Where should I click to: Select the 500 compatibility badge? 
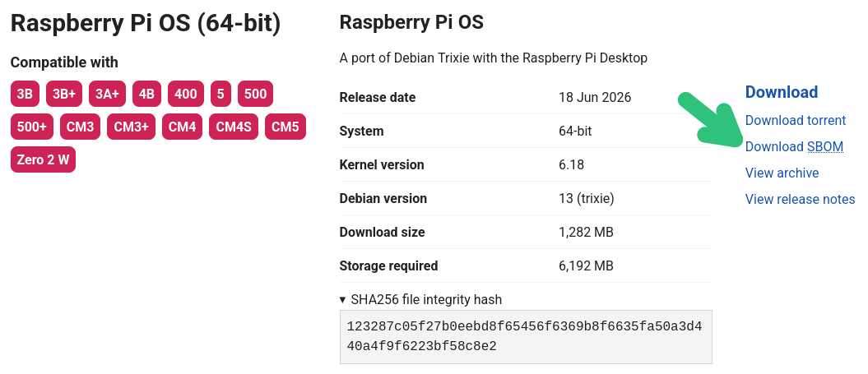(255, 94)
